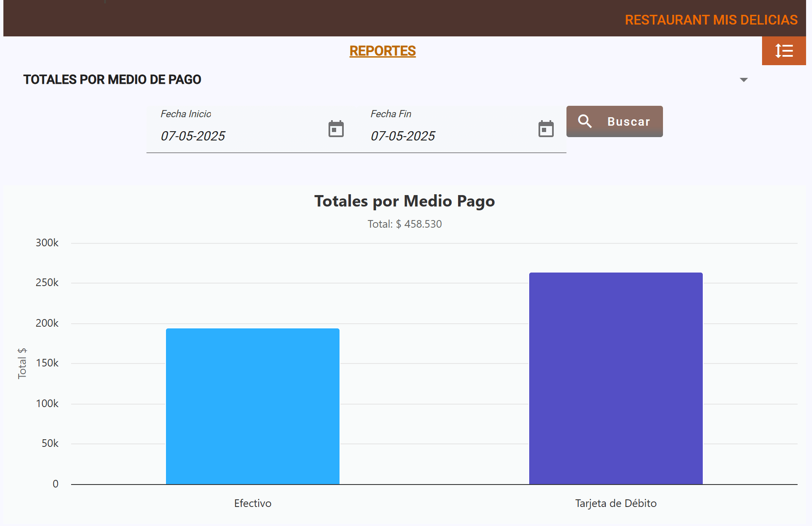Select the Tarjeta de Débito x-axis label
The width and height of the screenshot is (812, 526).
(x=616, y=503)
